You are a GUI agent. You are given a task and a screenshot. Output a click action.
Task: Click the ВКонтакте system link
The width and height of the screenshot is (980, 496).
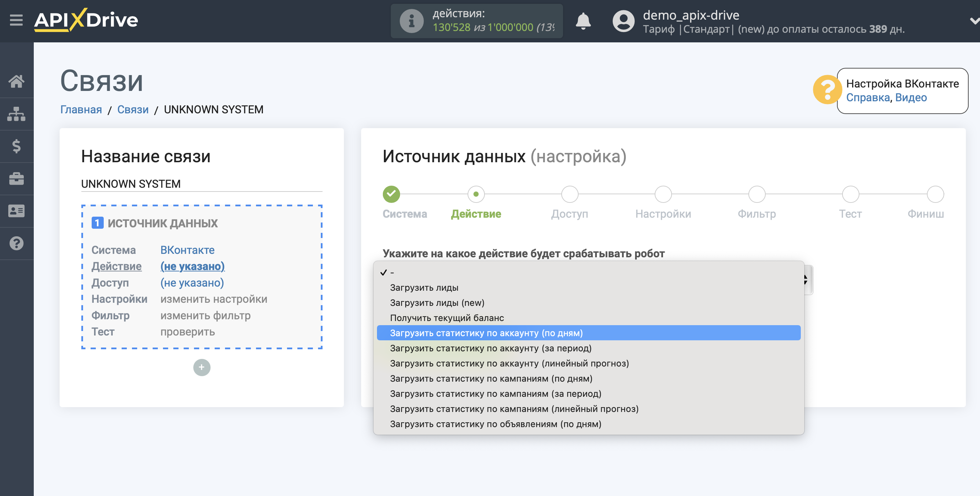pyautogui.click(x=187, y=250)
